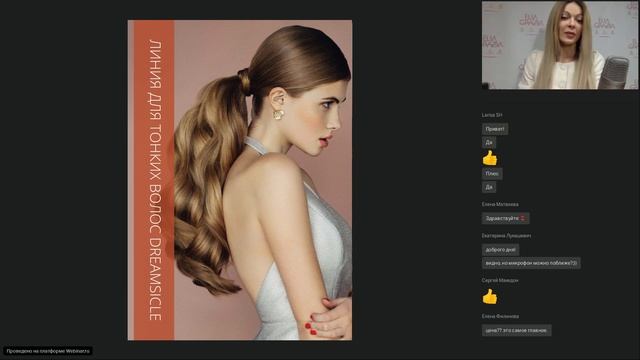
Task: Select the Сергей sender name in chat
Action: click(x=500, y=280)
